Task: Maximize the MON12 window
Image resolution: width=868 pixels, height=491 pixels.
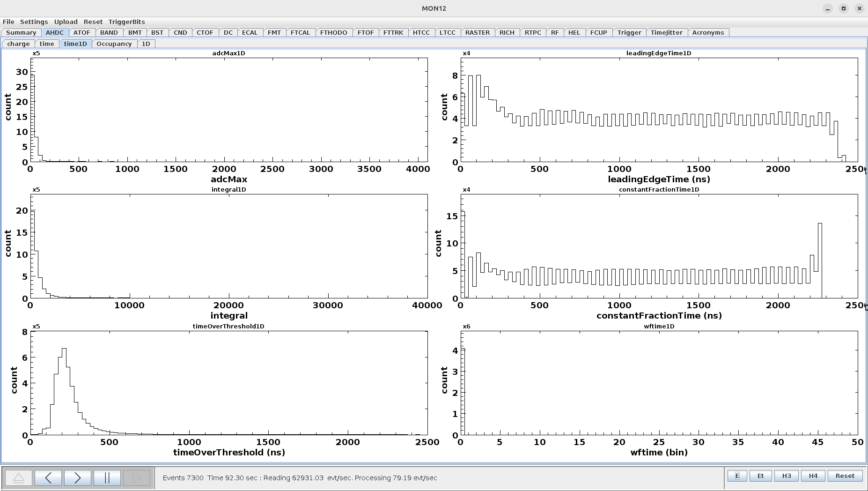Action: [x=844, y=8]
